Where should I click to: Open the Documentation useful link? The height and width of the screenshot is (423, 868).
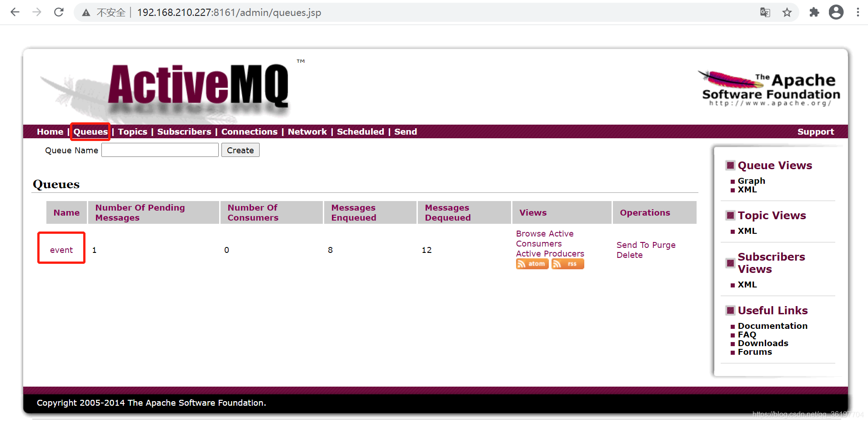(773, 326)
